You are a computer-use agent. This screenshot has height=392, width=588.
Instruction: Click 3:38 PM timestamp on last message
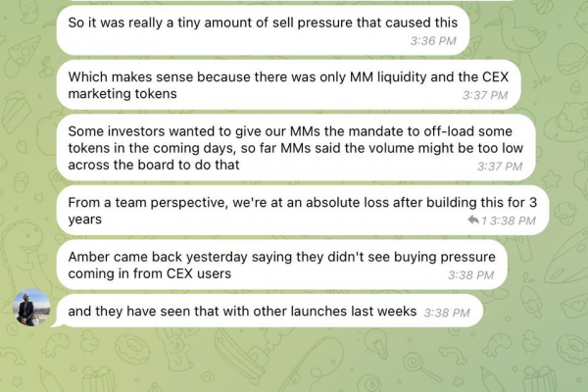pyautogui.click(x=447, y=312)
